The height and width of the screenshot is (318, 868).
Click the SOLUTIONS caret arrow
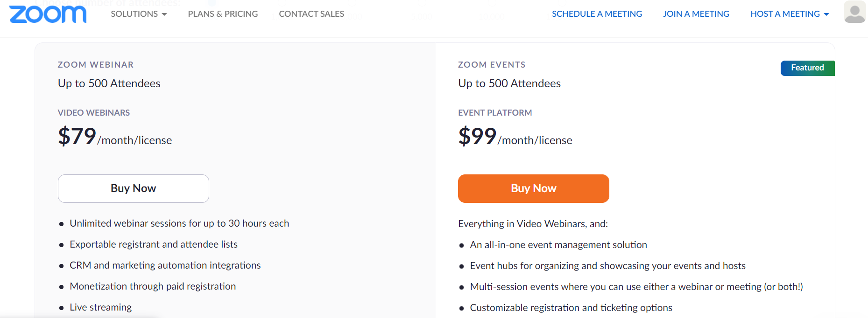pyautogui.click(x=164, y=14)
